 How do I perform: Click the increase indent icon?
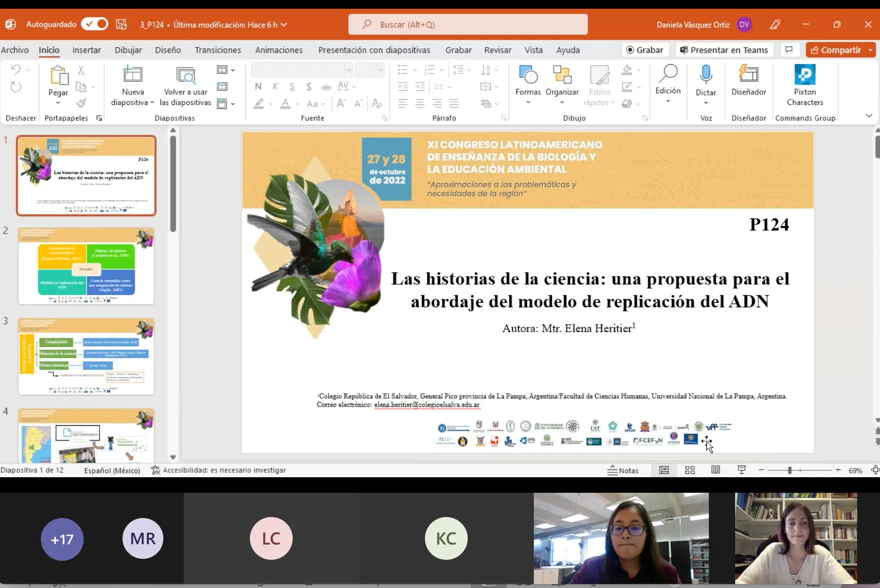click(x=420, y=86)
